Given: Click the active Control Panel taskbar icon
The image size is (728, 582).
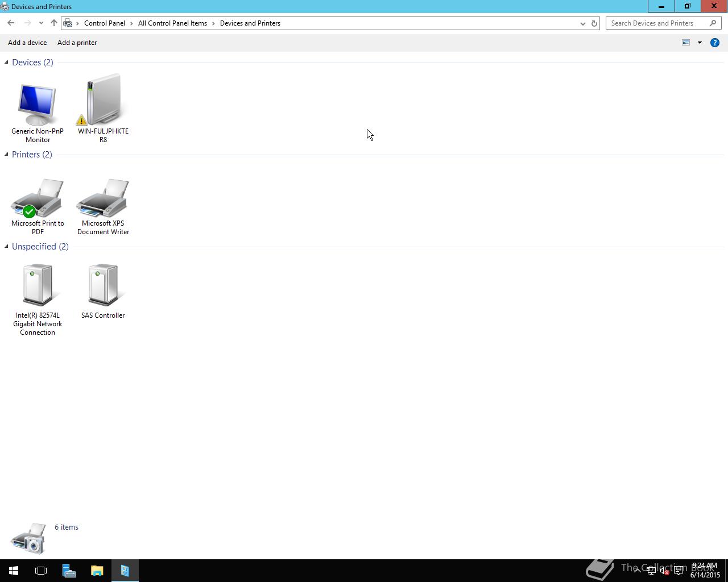Looking at the screenshot, I should point(125,571).
